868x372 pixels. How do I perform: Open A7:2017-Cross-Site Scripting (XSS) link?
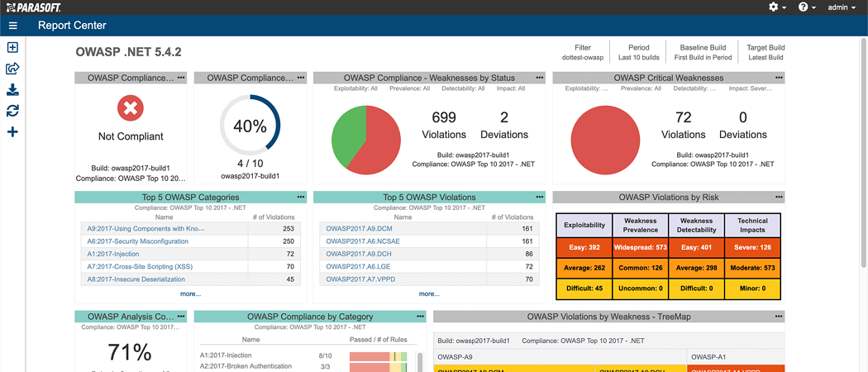coord(140,267)
